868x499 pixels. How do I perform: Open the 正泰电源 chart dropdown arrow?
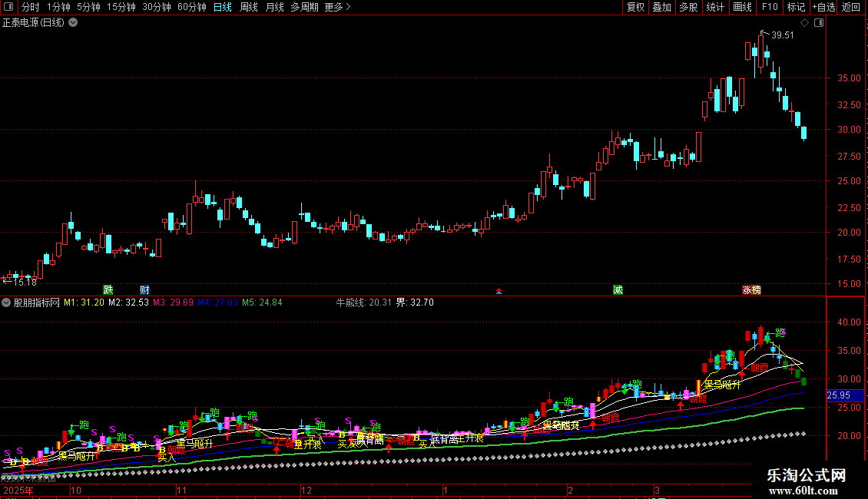[73, 22]
